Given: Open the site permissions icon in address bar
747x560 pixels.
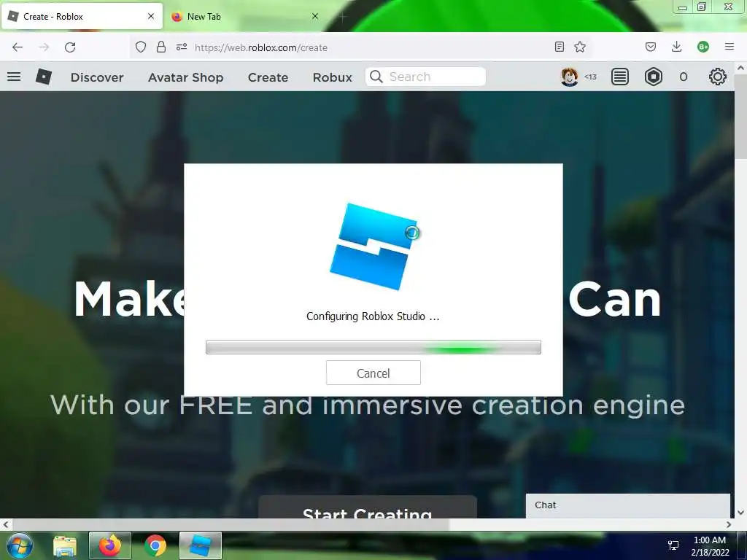Looking at the screenshot, I should pyautogui.click(x=182, y=47).
